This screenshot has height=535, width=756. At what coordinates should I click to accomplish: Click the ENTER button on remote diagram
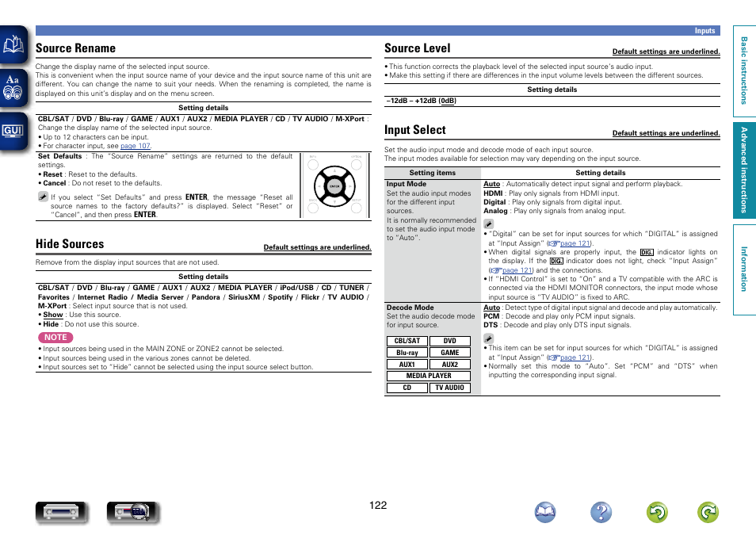(334, 186)
